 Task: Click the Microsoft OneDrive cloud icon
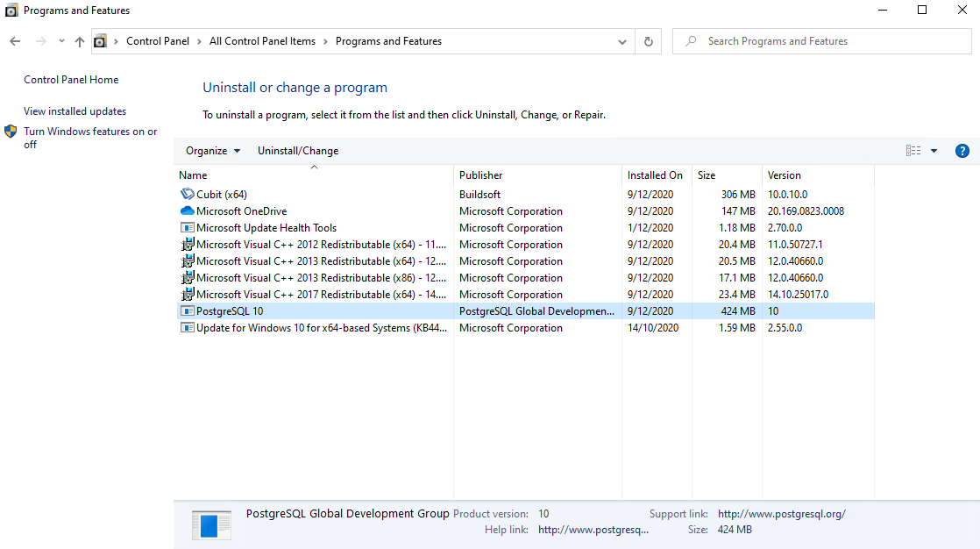187,211
